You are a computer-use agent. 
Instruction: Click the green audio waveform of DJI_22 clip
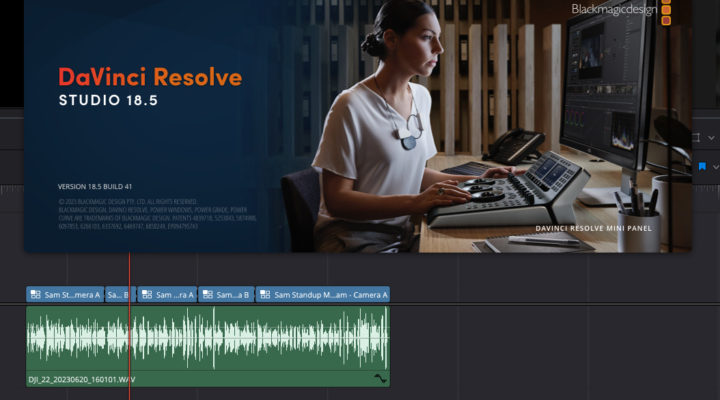[208, 338]
